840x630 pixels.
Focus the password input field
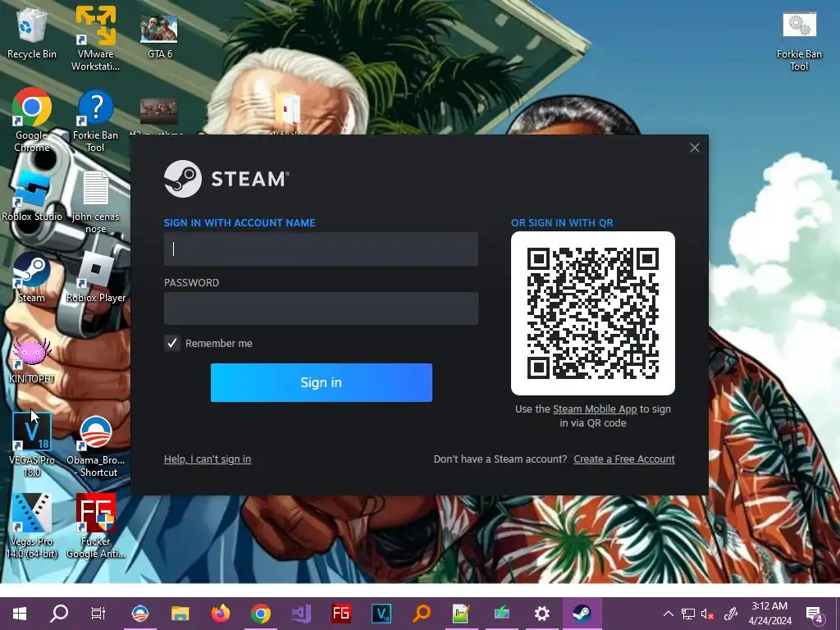pos(321,308)
